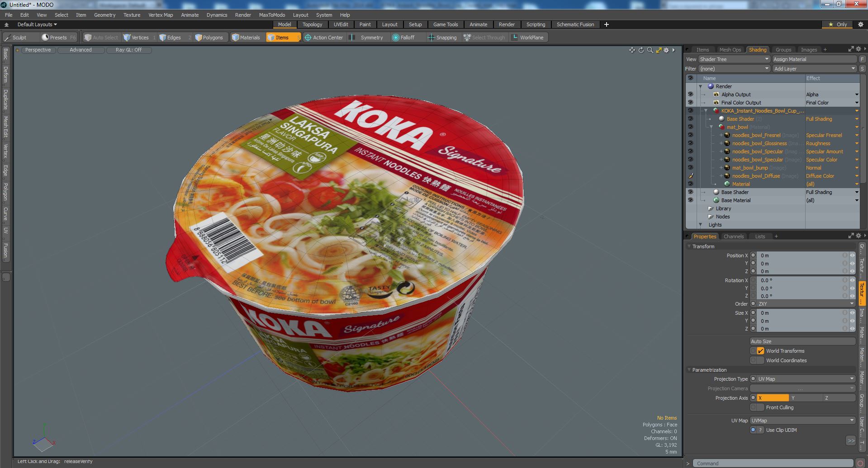Open the Add Layer dropdown
This screenshot has height=468, width=868.
pyautogui.click(x=814, y=69)
